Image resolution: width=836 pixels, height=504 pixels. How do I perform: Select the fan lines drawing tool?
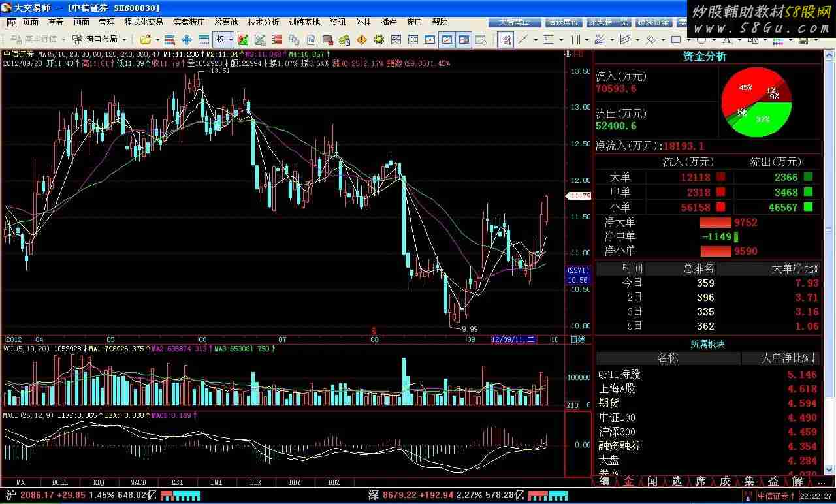[x=600, y=39]
